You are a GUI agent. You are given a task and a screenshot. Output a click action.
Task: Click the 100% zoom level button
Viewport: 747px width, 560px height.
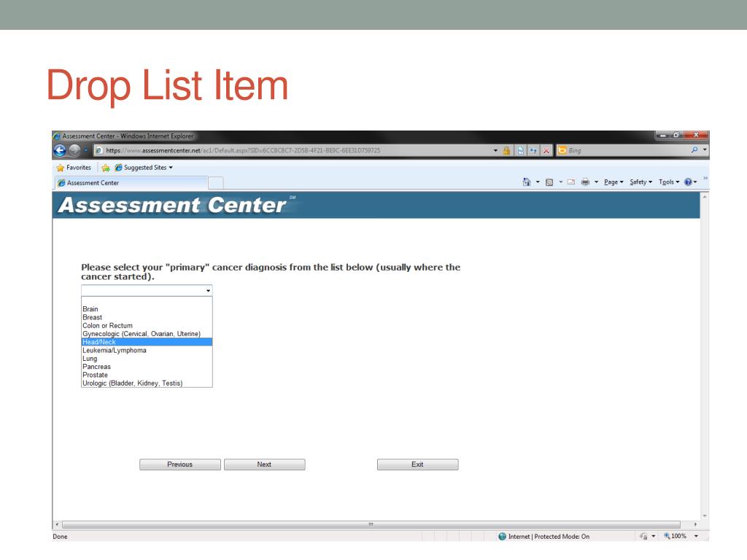[675, 536]
